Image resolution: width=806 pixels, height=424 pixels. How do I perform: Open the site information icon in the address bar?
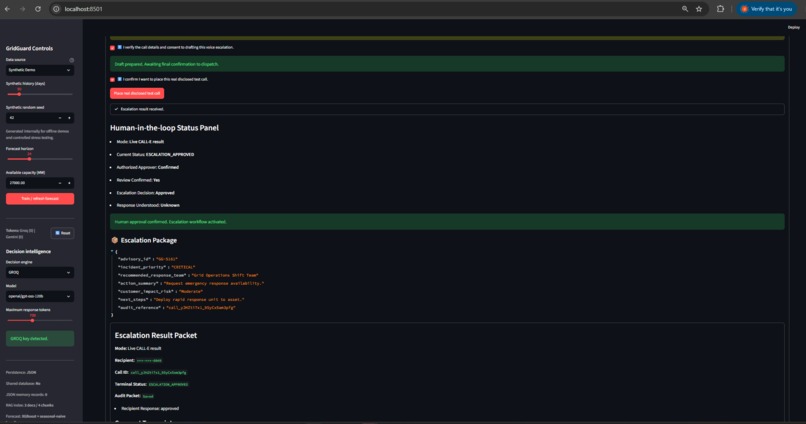pos(56,9)
